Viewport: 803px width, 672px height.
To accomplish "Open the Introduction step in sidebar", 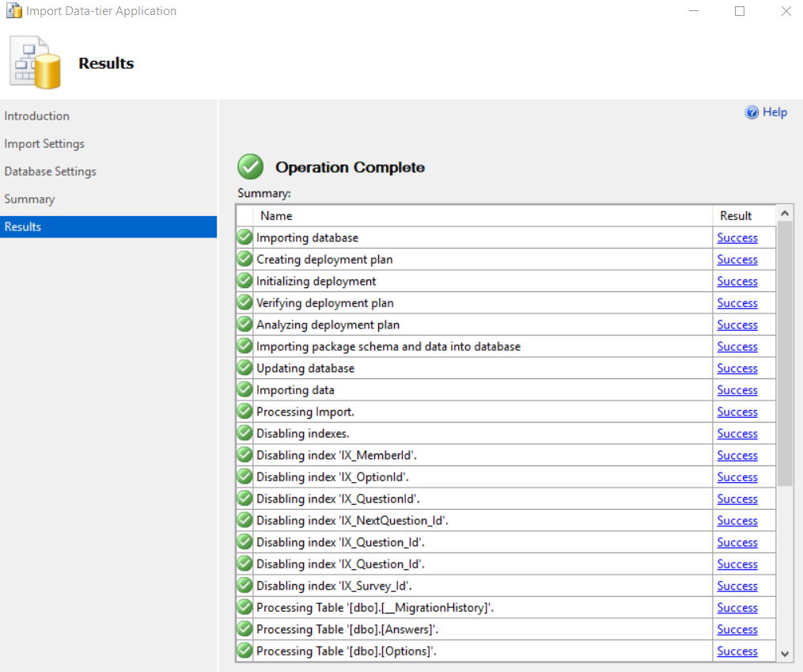I will [37, 116].
